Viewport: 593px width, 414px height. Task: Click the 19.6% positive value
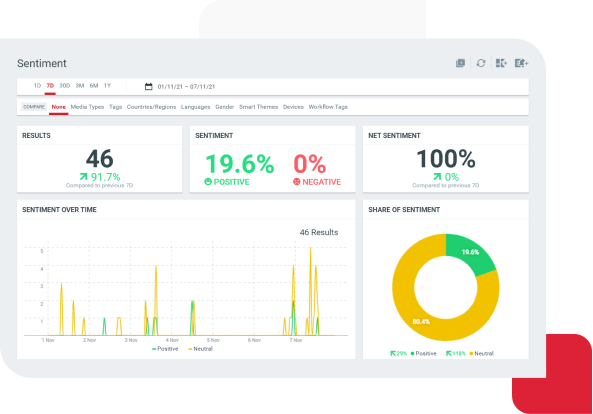pos(240,164)
